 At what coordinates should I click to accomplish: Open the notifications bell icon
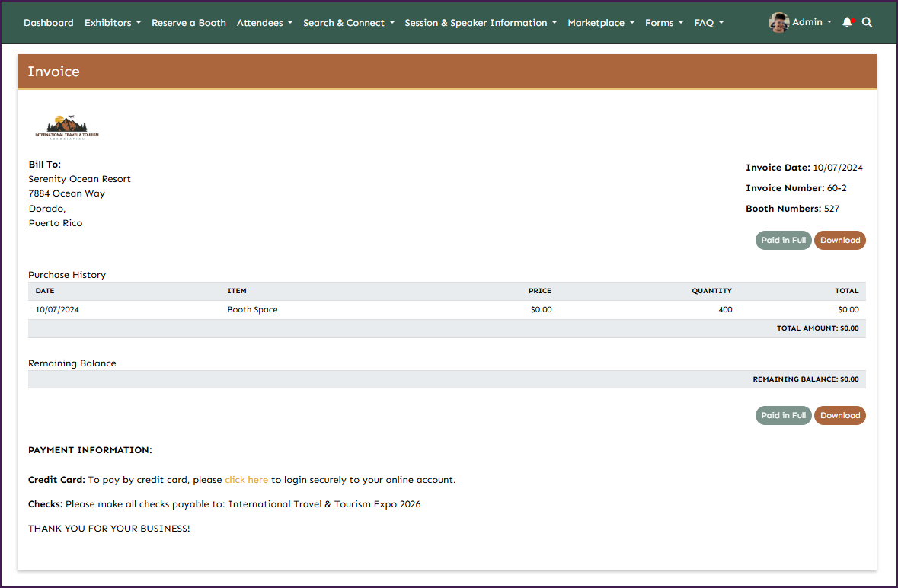[847, 22]
